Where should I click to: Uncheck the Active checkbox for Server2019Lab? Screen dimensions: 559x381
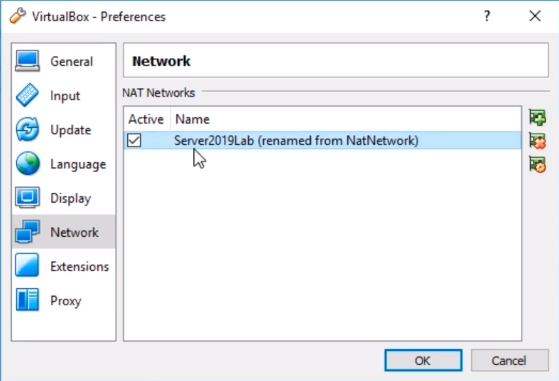134,140
